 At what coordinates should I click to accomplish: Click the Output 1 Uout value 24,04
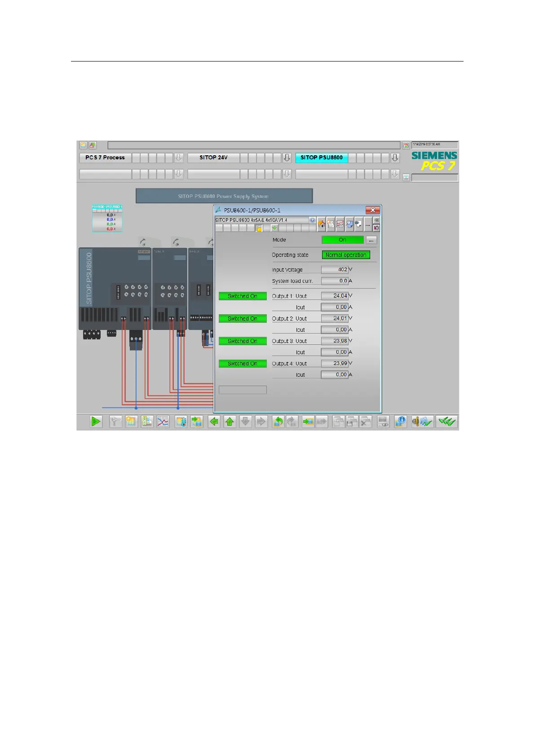[335, 296]
